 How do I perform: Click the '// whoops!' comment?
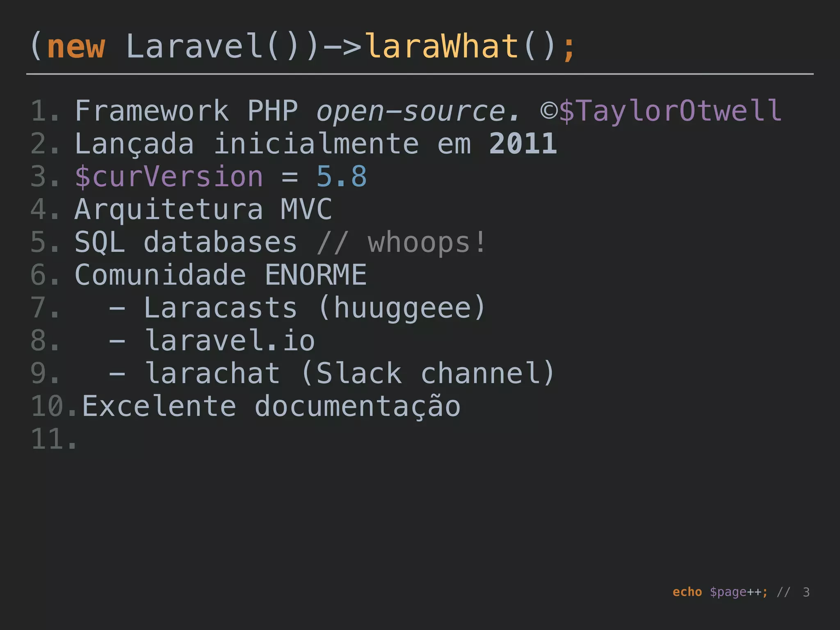pyautogui.click(x=401, y=242)
